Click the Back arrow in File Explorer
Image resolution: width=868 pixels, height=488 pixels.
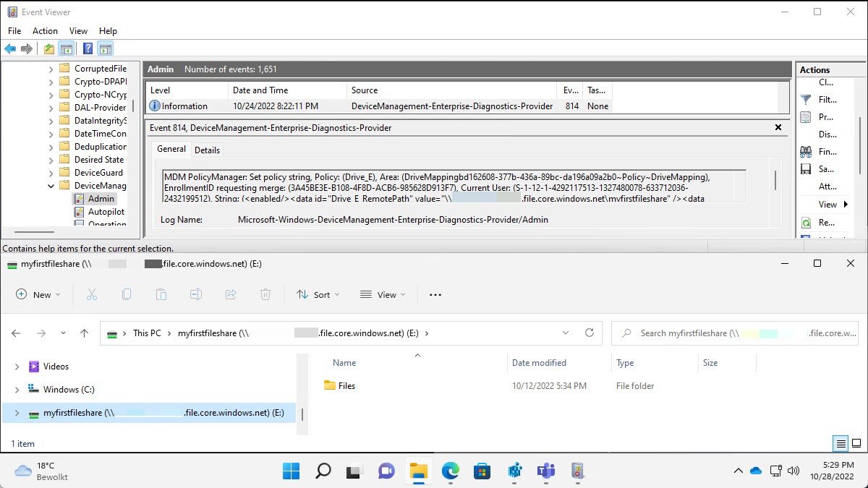(16, 333)
